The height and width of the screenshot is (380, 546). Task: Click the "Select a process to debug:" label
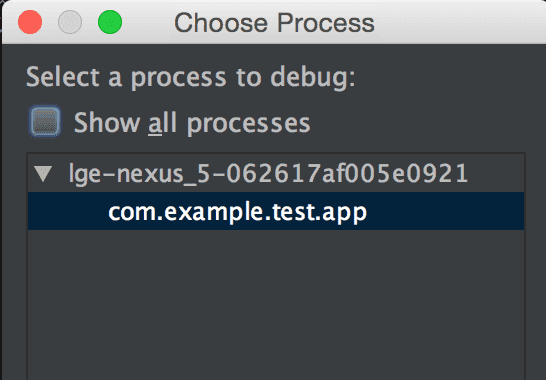click(x=191, y=77)
